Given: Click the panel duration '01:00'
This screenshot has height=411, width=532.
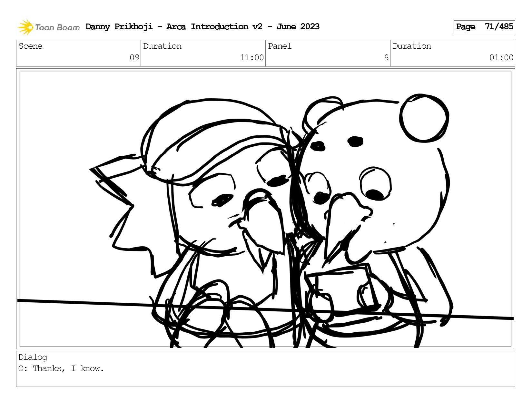Looking at the screenshot, I should coord(501,58).
